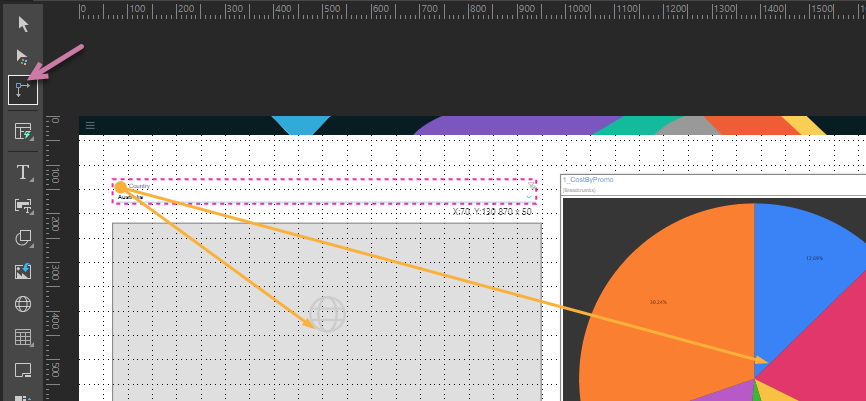This screenshot has height=401, width=866.
Task: Open the hamburger menu on the slide header
Action: [90, 126]
